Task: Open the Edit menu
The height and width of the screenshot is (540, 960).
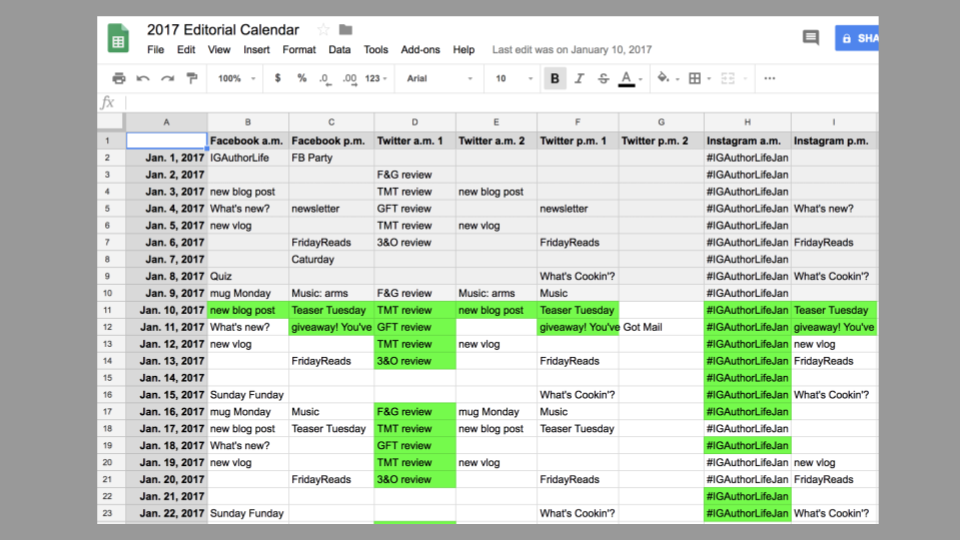Action: click(x=186, y=50)
